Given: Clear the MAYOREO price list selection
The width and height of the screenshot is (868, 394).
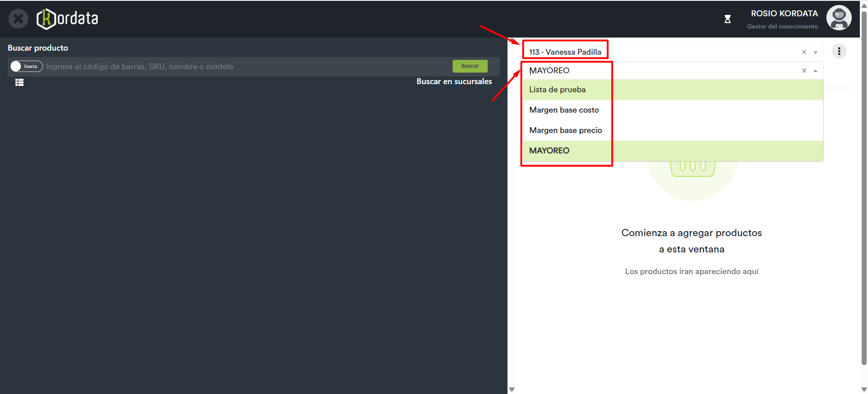Looking at the screenshot, I should click(x=804, y=71).
